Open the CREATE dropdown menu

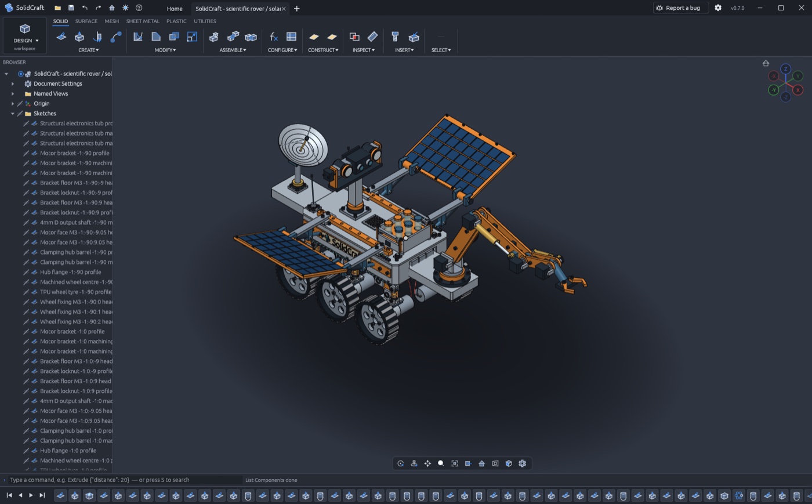(88, 50)
